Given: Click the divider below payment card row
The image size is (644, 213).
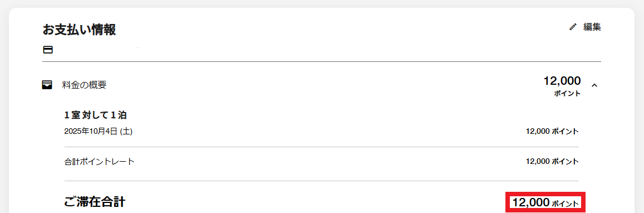Looking at the screenshot, I should [x=322, y=62].
